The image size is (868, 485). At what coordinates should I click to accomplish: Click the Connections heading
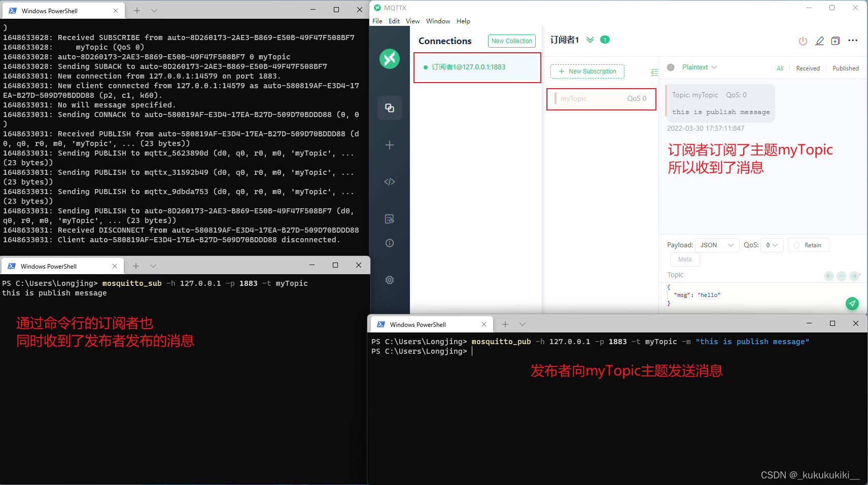(445, 41)
